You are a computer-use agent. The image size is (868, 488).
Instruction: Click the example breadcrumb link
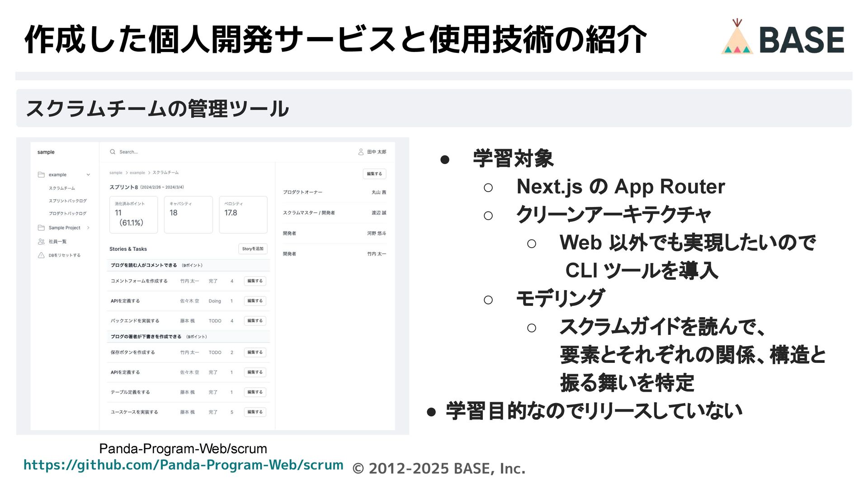tap(137, 173)
